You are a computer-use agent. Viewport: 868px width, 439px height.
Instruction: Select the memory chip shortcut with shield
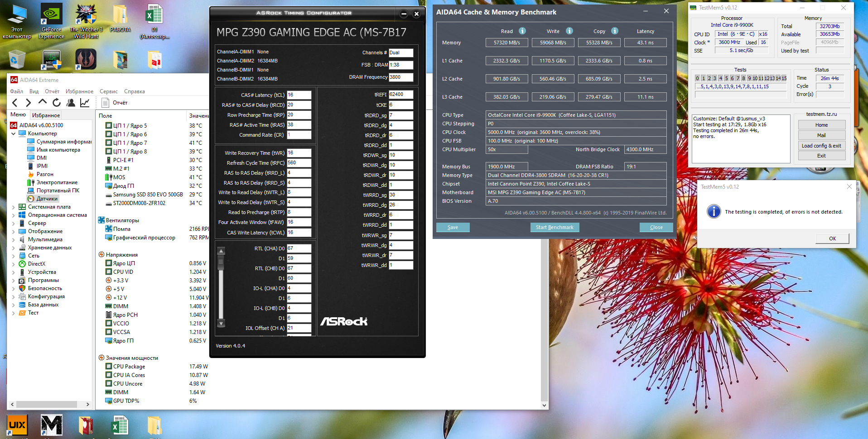tap(52, 60)
